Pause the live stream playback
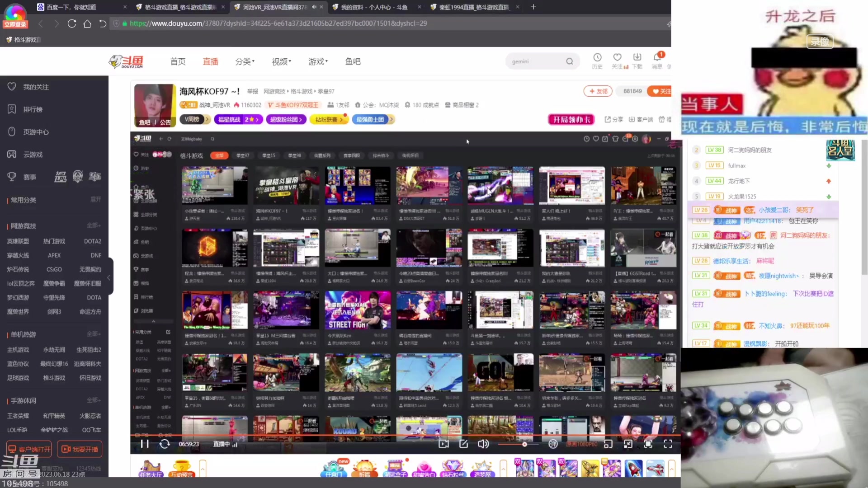The image size is (868, 488). point(145,444)
